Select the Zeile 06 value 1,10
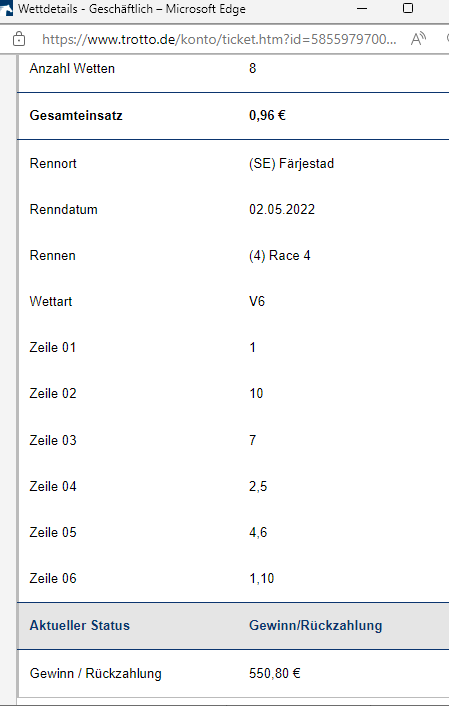Screen dimensions: 449x706 (x=262, y=579)
